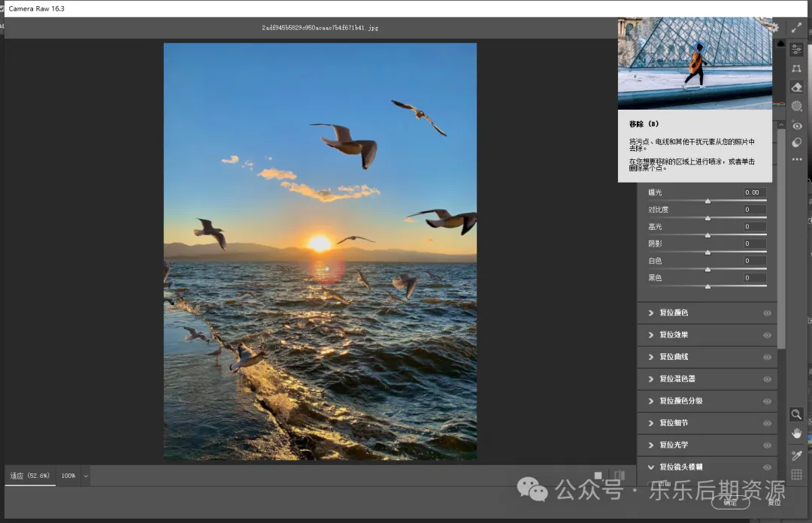Select the Red Eye removal tool
Viewport: 812px width, 523px height.
(x=797, y=125)
